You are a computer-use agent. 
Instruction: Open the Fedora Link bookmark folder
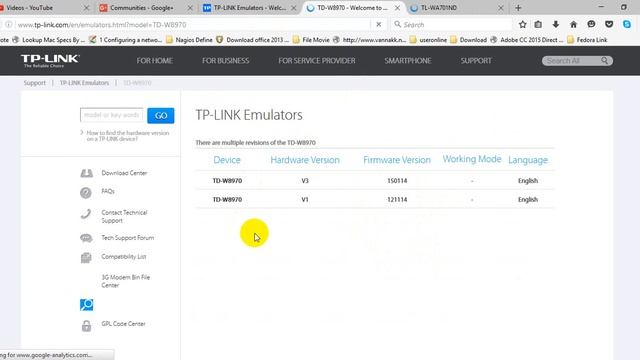tap(587, 40)
